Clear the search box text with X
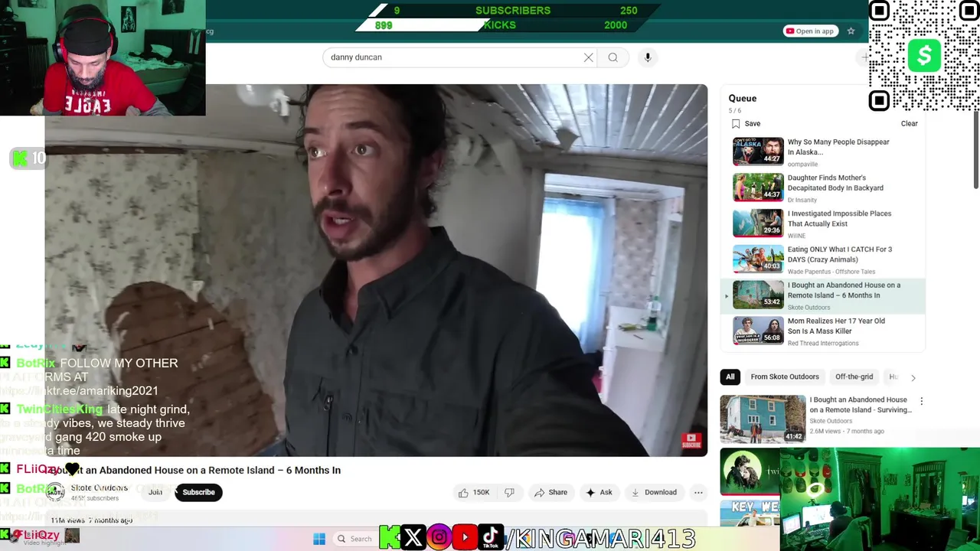 tap(588, 57)
